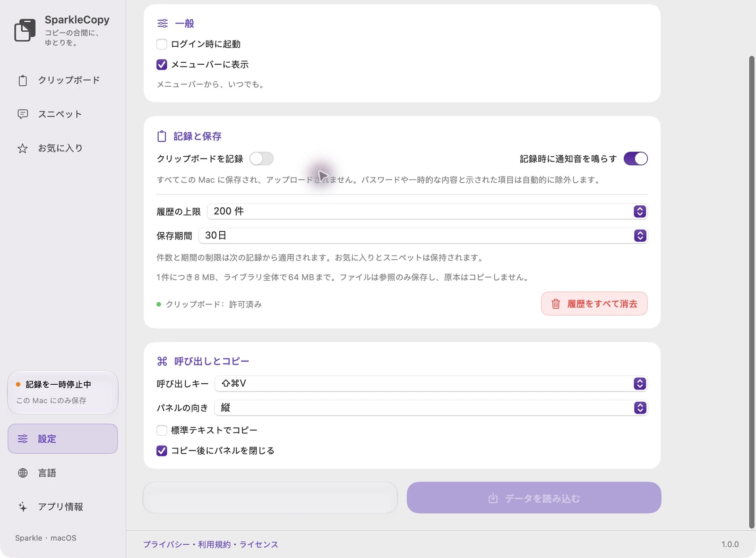
Task: Turn on the クリップボードを記録 switch
Action: (x=261, y=159)
